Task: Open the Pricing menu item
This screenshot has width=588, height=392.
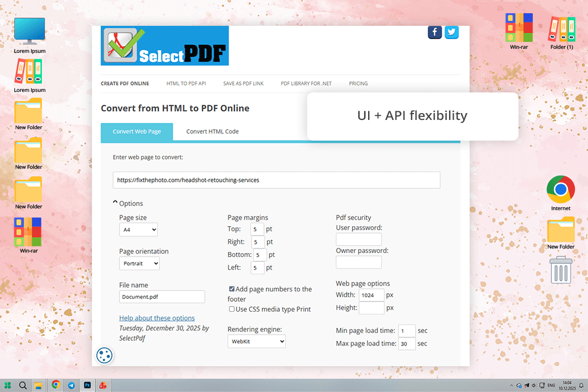Action: (x=358, y=84)
